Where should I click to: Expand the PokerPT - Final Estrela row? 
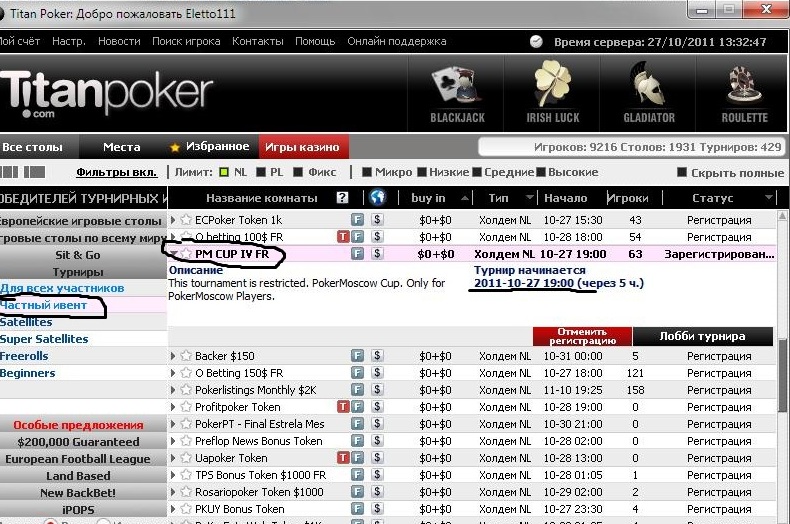(173, 424)
